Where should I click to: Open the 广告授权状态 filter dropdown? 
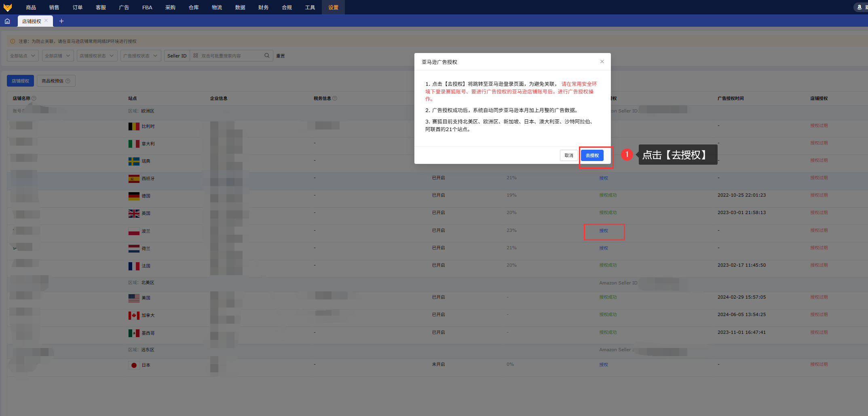click(141, 56)
